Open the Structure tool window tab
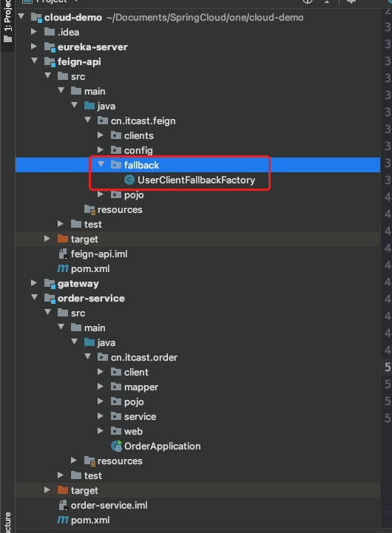392x533 pixels. click(x=7, y=522)
